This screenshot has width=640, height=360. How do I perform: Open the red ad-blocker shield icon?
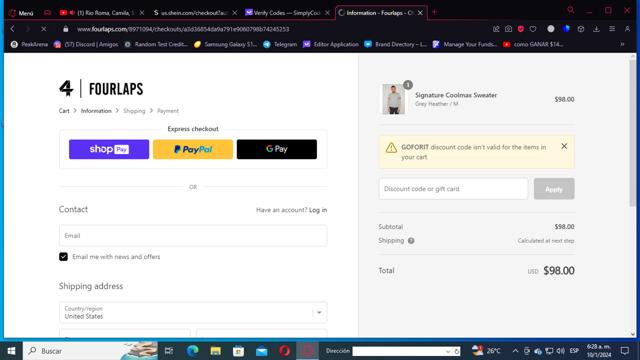(520, 29)
